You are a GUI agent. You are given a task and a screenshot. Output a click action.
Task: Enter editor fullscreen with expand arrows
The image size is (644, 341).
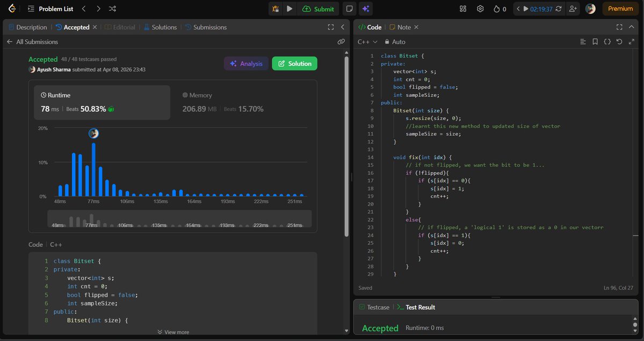[632, 41]
